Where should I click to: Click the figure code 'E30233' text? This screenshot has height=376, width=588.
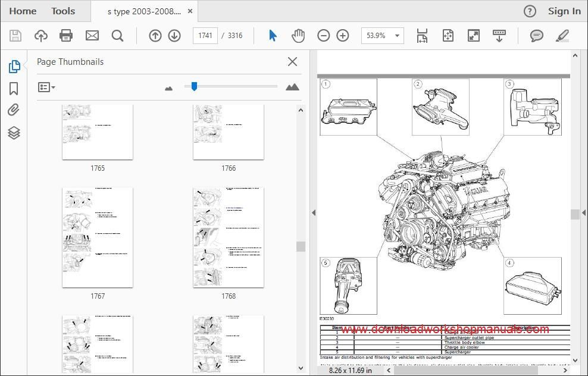point(327,319)
